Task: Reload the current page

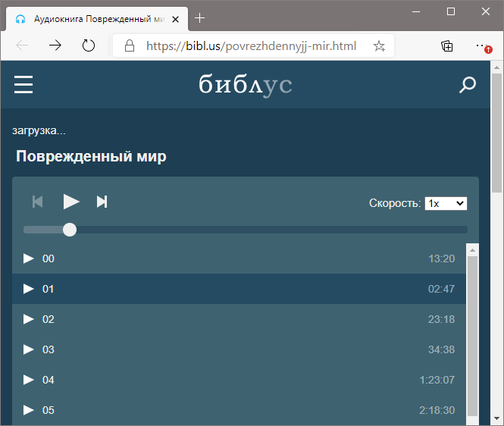Action: 89,45
